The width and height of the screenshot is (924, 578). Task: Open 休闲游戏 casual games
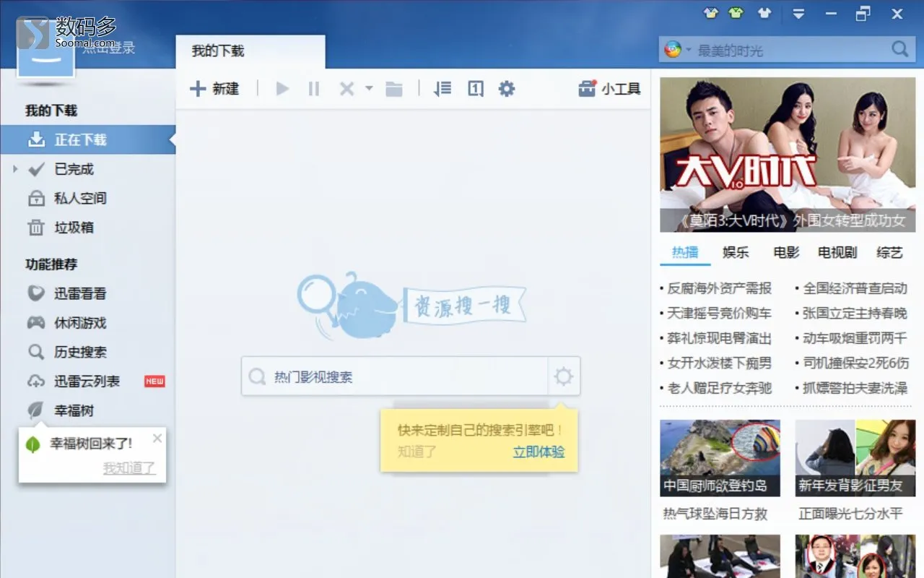pos(80,323)
